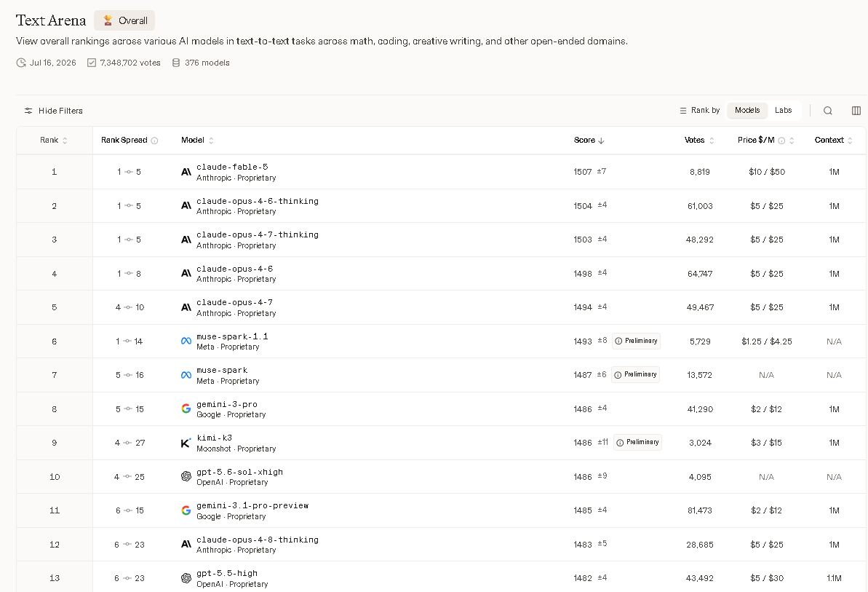Click the 81,473 votes cell
The height and width of the screenshot is (592, 868).
point(700,510)
